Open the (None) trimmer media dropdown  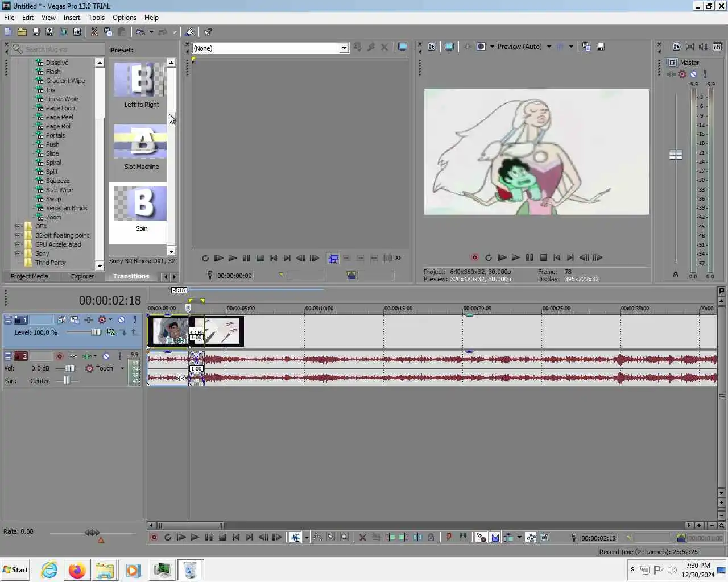tap(344, 48)
